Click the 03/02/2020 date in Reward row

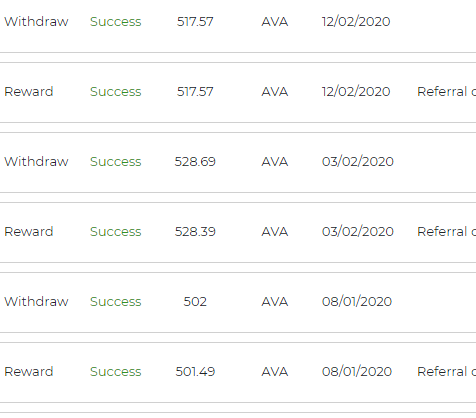[x=358, y=232]
